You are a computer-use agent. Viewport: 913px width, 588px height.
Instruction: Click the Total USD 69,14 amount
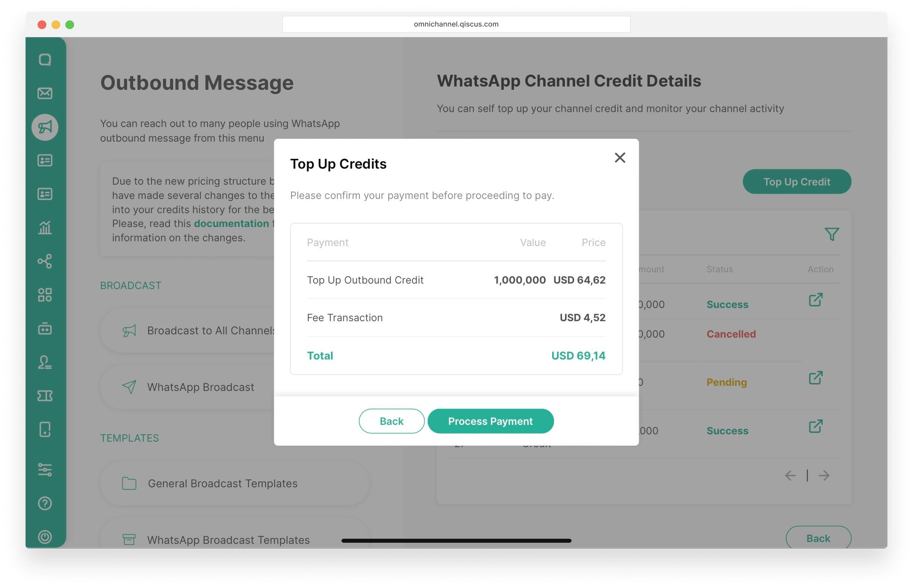click(x=578, y=356)
